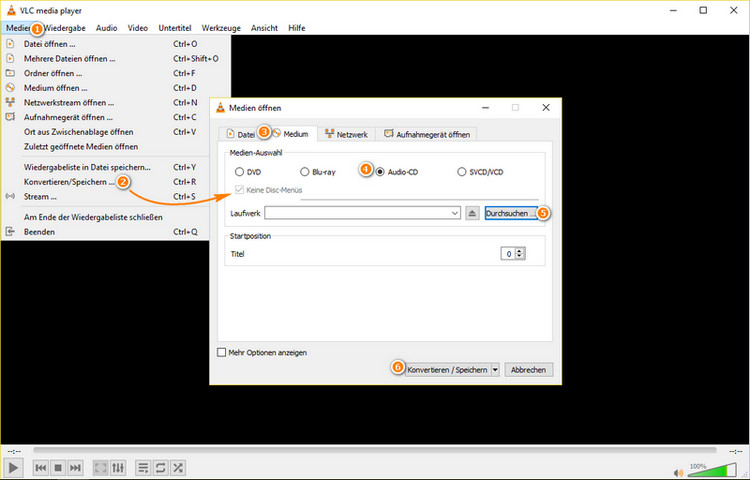Enable shuffle random playback

pos(178,467)
